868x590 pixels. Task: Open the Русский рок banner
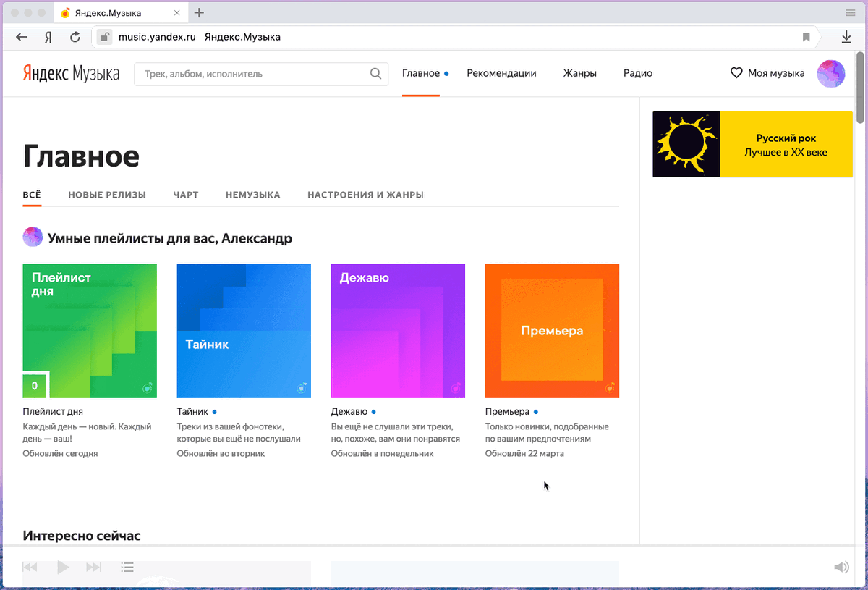coord(752,144)
